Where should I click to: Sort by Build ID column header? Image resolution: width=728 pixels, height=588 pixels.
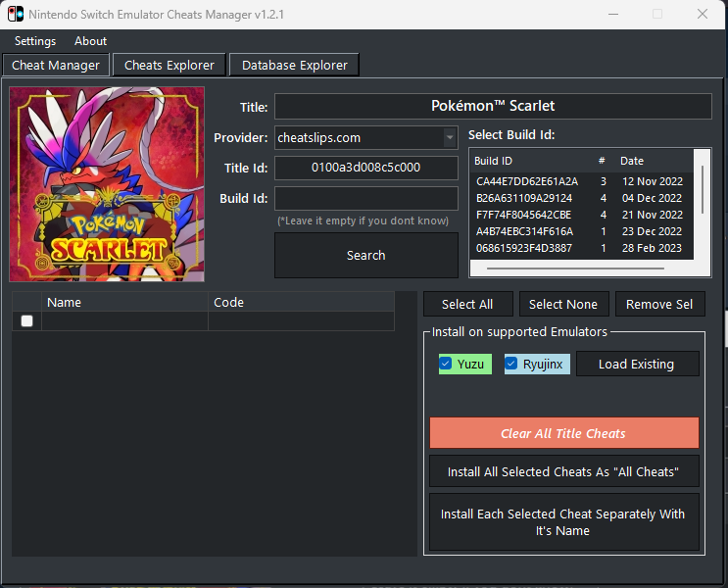pos(493,161)
